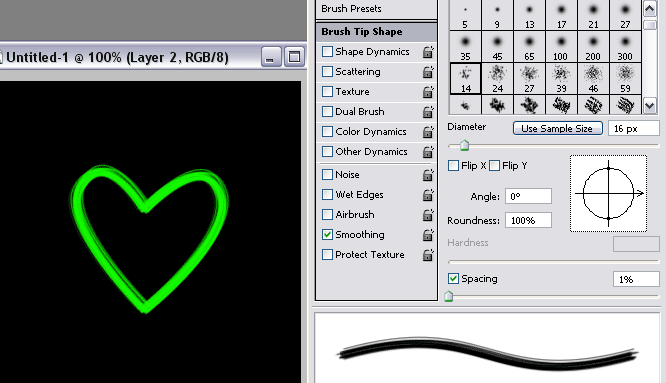Check the Flip Y option
This screenshot has height=383, width=666.
point(494,165)
